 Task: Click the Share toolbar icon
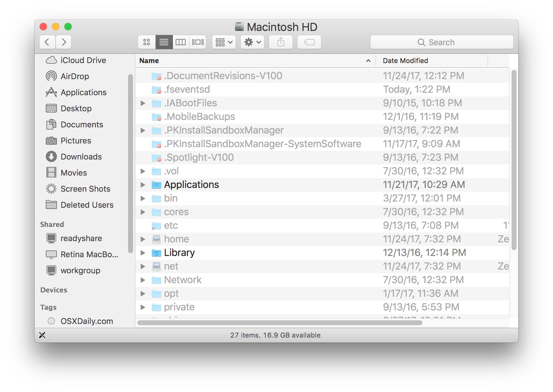[x=280, y=42]
